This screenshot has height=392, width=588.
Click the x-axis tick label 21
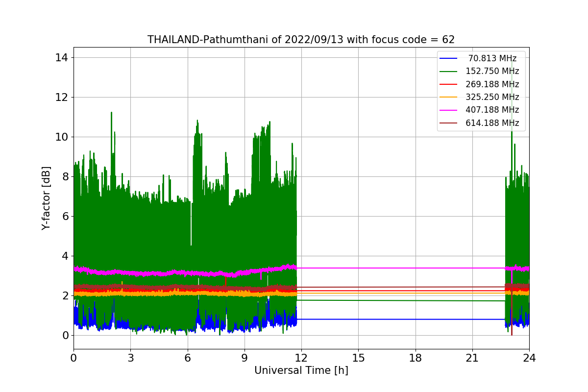click(x=472, y=358)
